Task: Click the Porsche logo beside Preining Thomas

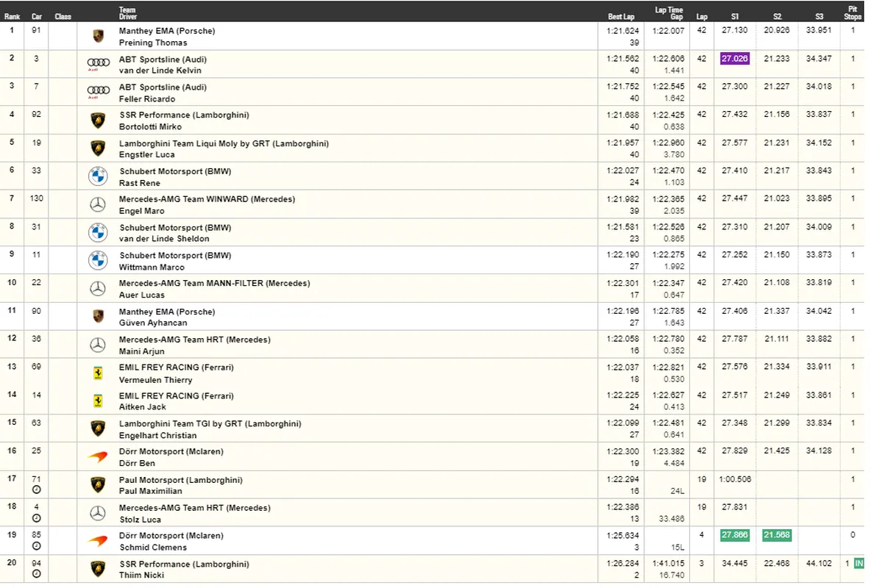Action: 98,37
